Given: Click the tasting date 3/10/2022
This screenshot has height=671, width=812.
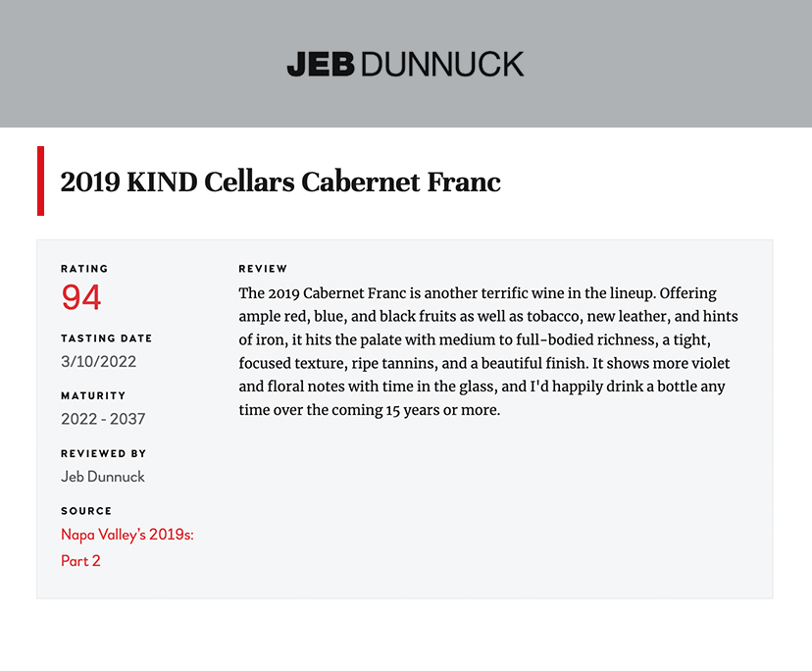Looking at the screenshot, I should [98, 361].
